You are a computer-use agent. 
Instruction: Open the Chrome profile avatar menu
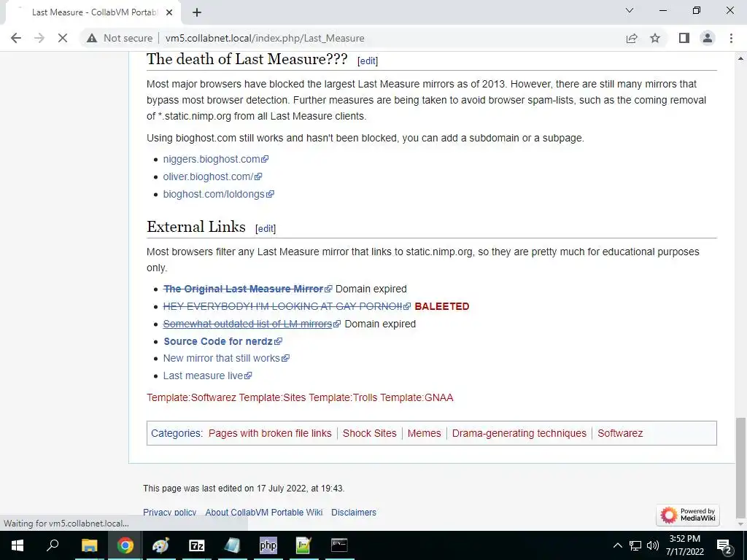(708, 38)
